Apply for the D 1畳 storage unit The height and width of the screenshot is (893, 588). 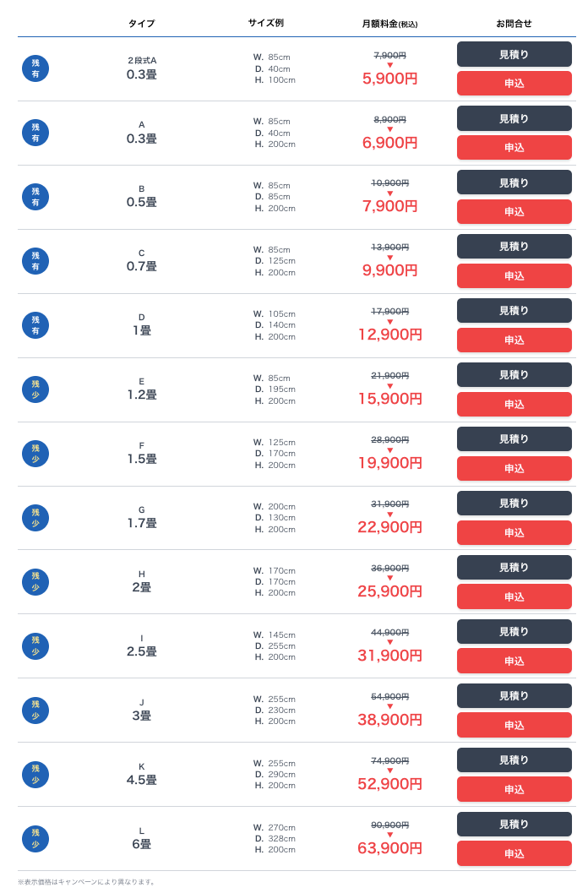514,340
